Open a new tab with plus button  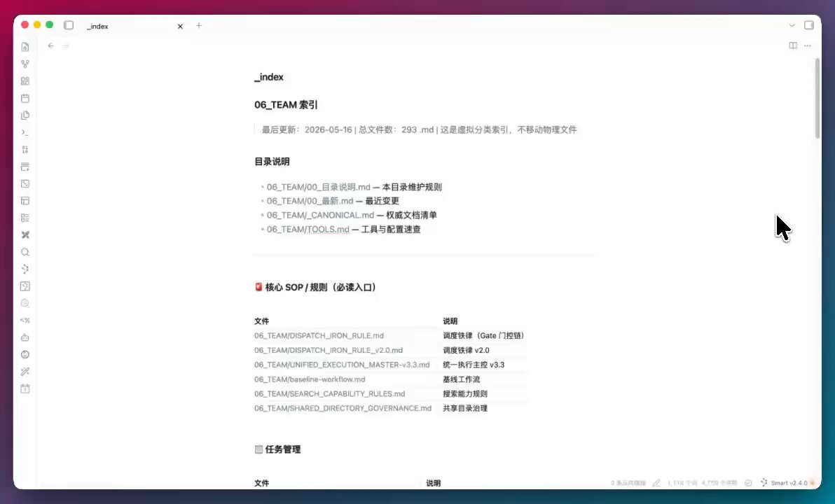(199, 25)
